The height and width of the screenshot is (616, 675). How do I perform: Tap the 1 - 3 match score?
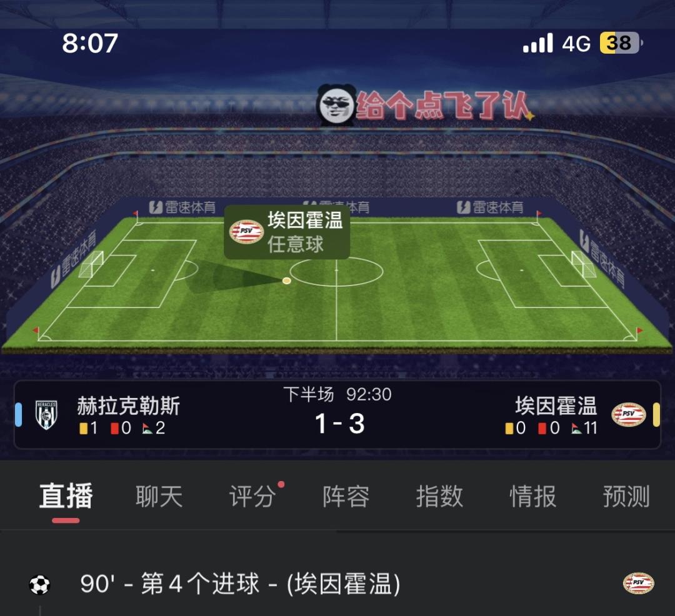pos(339,424)
